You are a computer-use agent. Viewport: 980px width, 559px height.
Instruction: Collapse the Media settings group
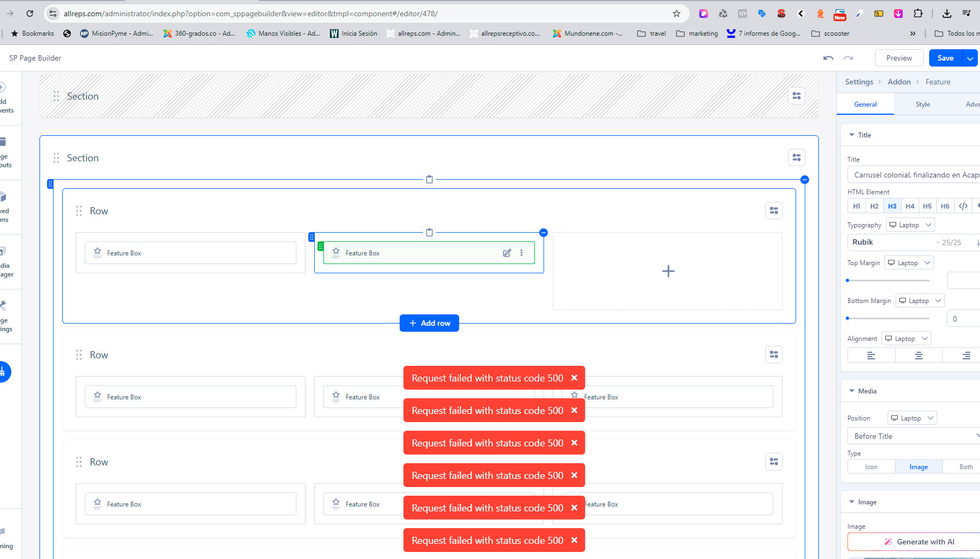coord(852,391)
